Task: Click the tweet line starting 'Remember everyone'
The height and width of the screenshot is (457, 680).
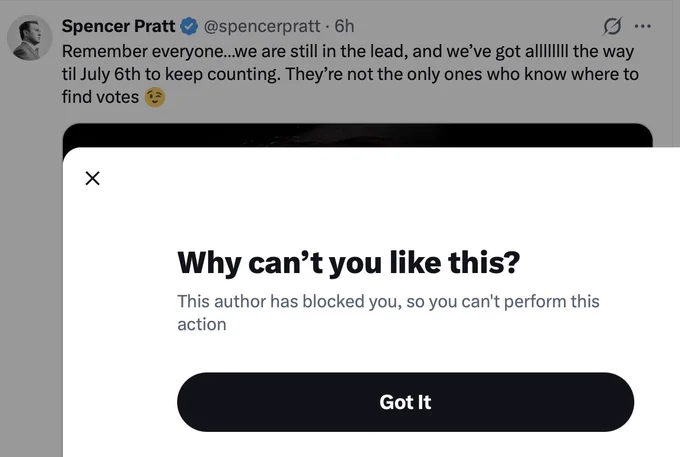Action: [x=348, y=52]
